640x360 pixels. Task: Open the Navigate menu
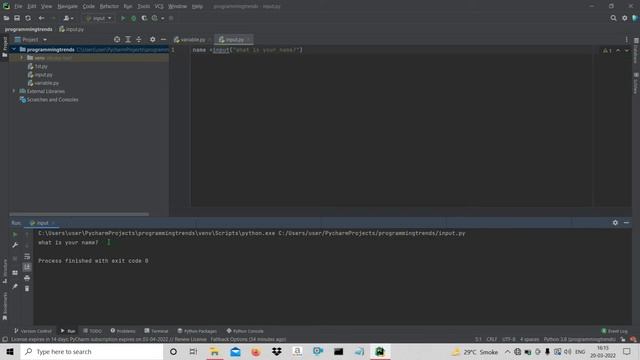67,7
